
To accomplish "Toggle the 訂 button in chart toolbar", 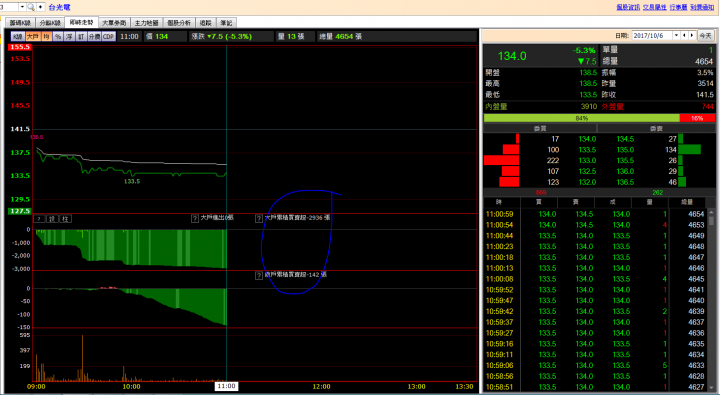I will point(81,36).
